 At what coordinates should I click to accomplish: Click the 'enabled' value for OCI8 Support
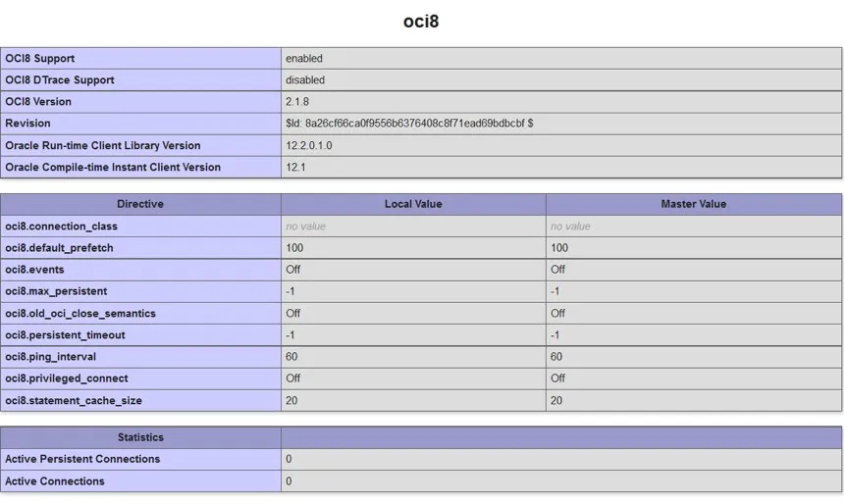(304, 58)
